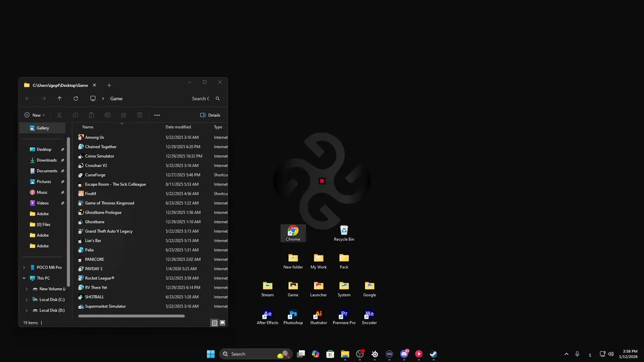644x362 pixels.
Task: Select the System folder on the desktop
Action: click(344, 289)
